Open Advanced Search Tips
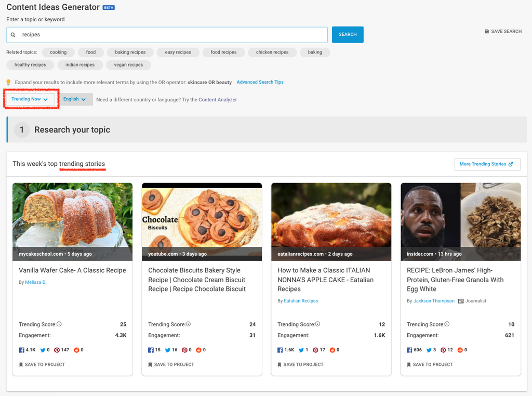This screenshot has width=532, height=396. tap(260, 82)
